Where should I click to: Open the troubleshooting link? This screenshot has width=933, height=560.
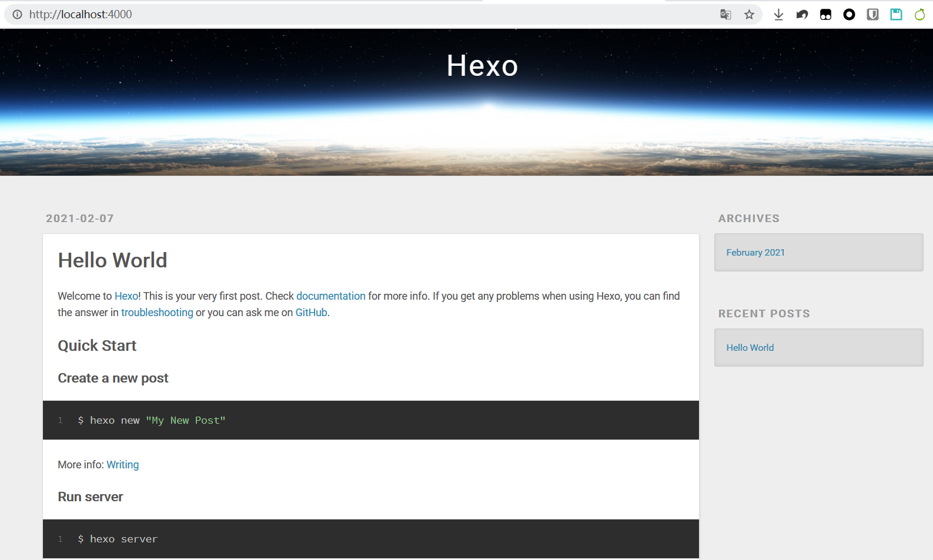[x=157, y=313]
